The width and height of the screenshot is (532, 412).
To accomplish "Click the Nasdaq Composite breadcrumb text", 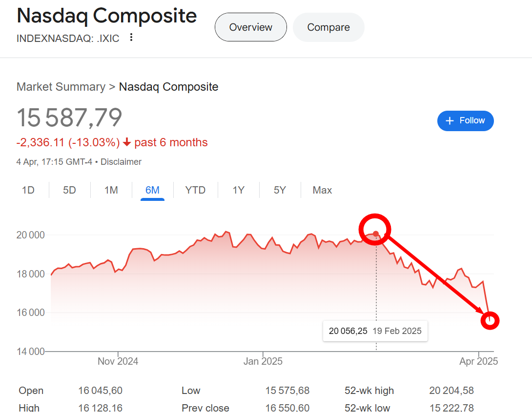I will click(168, 87).
